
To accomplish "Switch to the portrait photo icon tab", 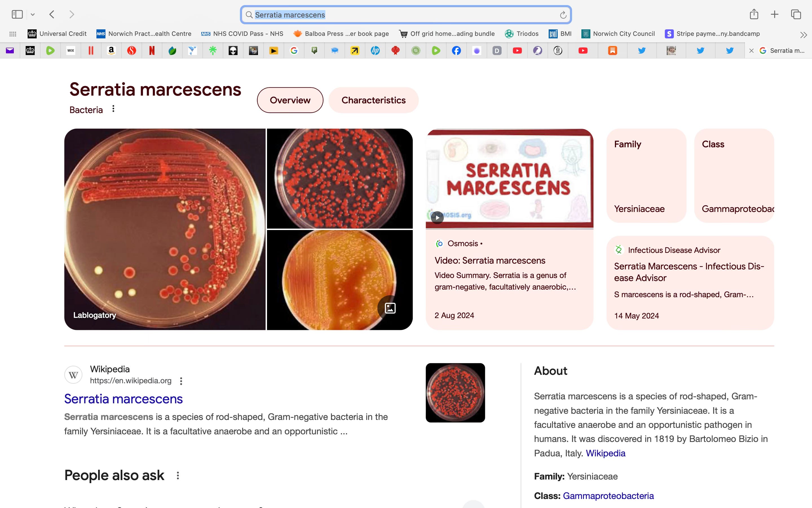I will [671, 51].
